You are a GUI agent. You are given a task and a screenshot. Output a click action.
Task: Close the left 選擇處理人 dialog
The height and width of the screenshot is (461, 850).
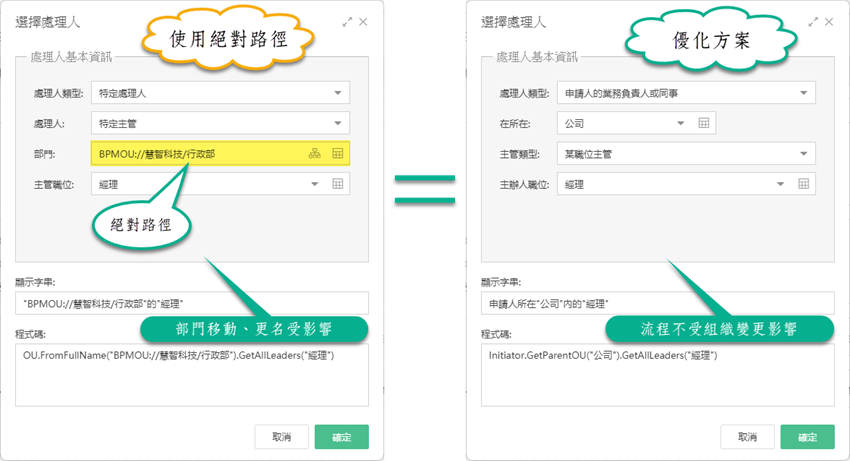[363, 22]
